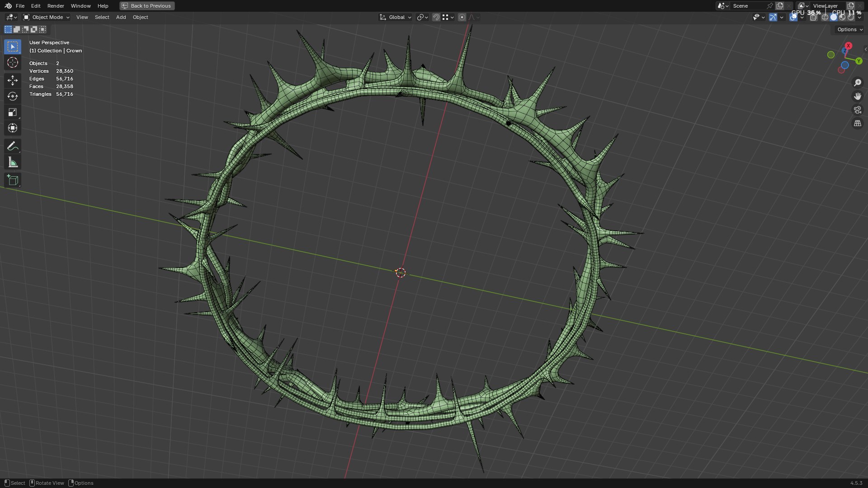
Task: Select the Add Cube tool
Action: point(13,180)
